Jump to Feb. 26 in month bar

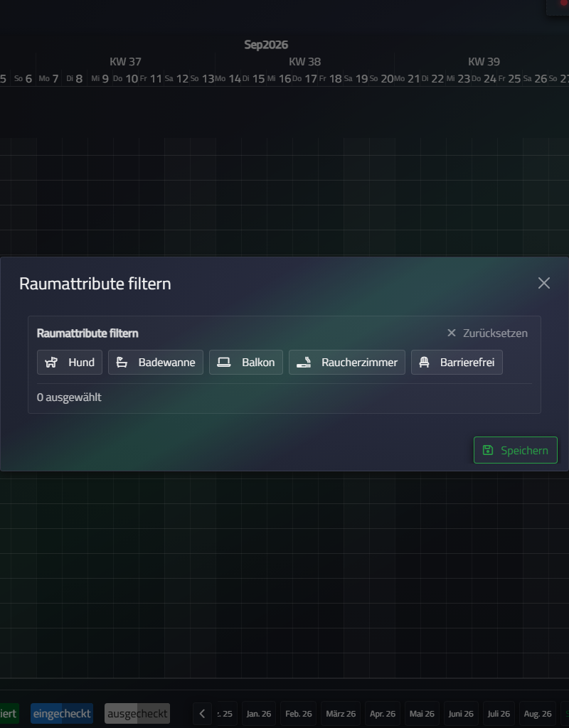(x=299, y=714)
